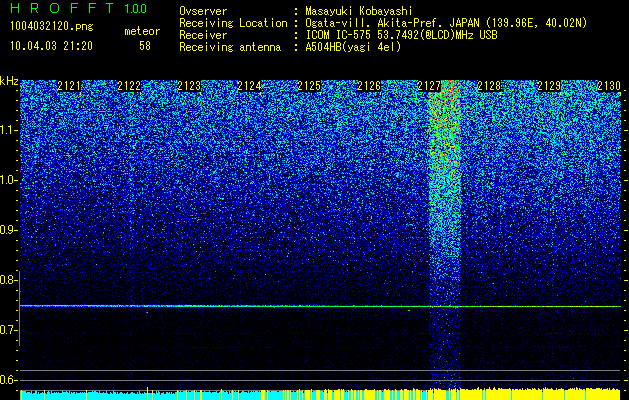This screenshot has height=400, width=629.
Task: Click the 1.1 kHz frequency tick label
Action: [8, 130]
